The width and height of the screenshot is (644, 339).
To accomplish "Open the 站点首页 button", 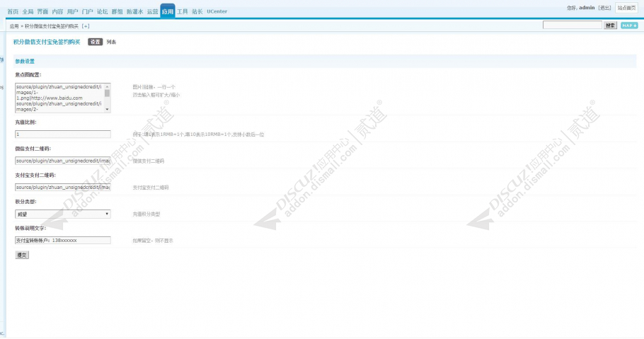I will pyautogui.click(x=626, y=7).
